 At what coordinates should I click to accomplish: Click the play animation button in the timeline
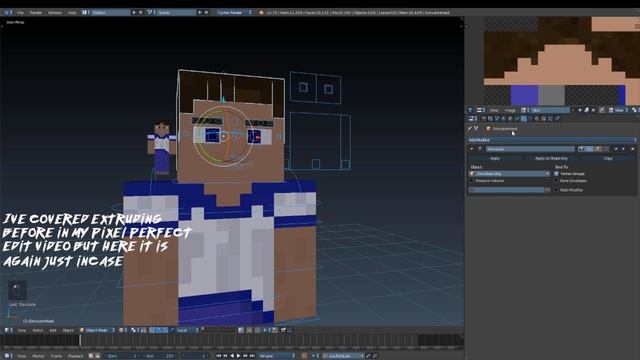pyautogui.click(x=238, y=356)
